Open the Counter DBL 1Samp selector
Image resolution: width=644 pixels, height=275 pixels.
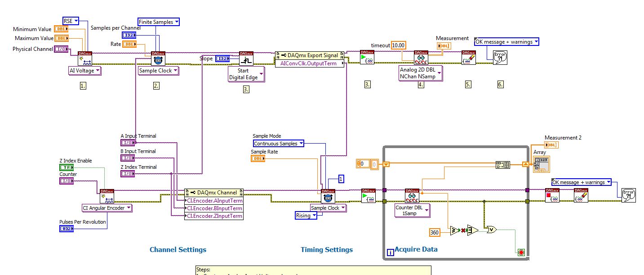pos(412,211)
